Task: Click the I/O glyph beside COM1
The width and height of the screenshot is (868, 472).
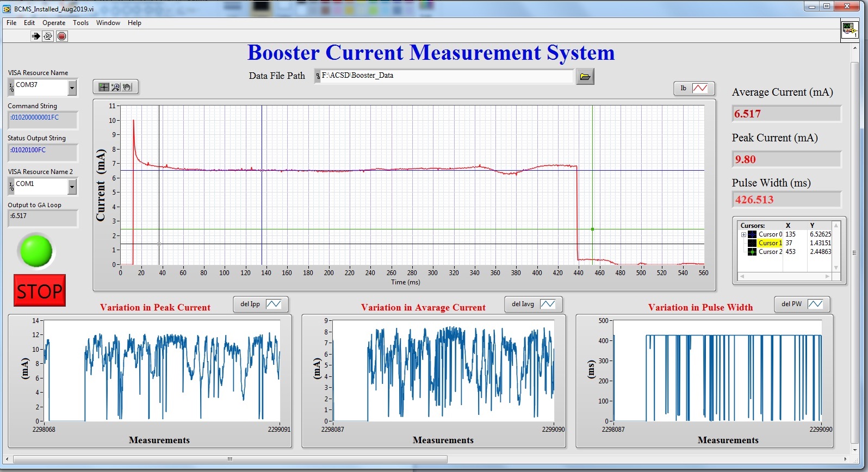Action: click(x=11, y=187)
